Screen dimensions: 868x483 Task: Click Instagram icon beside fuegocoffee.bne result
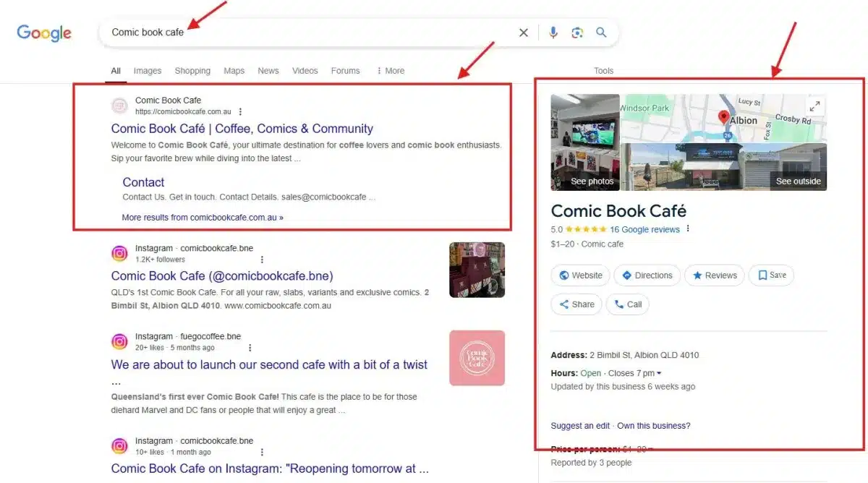tap(119, 342)
